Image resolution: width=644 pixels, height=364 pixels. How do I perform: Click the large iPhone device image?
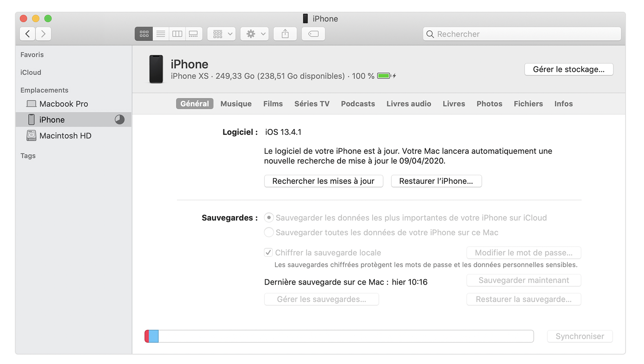[156, 69]
